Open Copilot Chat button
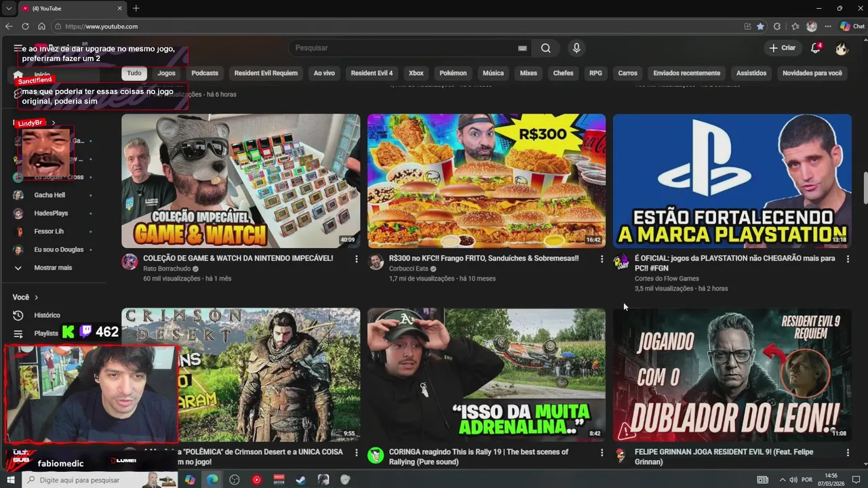The width and height of the screenshot is (868, 488). [x=852, y=26]
